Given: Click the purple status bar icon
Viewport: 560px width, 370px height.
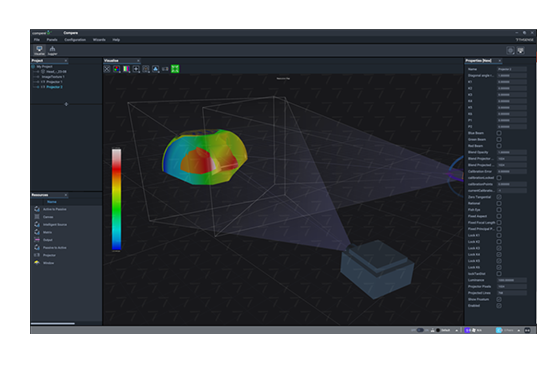Looking at the screenshot, I should click(x=468, y=330).
